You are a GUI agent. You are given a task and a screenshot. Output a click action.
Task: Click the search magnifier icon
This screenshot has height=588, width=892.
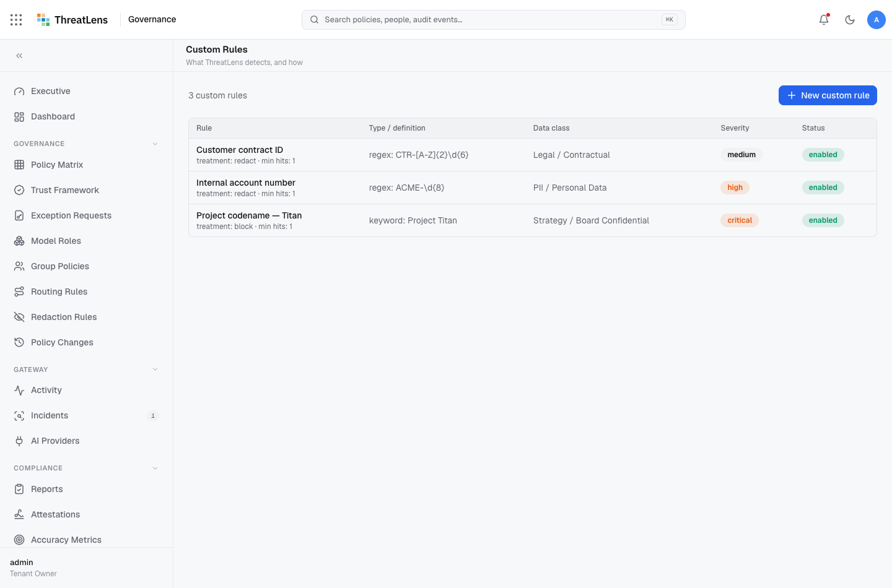pos(314,20)
